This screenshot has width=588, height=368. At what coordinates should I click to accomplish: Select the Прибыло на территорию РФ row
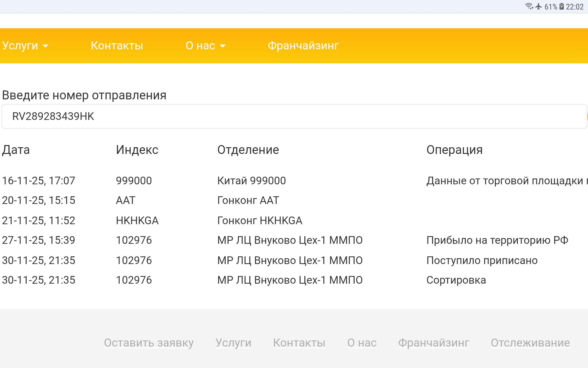click(x=497, y=240)
